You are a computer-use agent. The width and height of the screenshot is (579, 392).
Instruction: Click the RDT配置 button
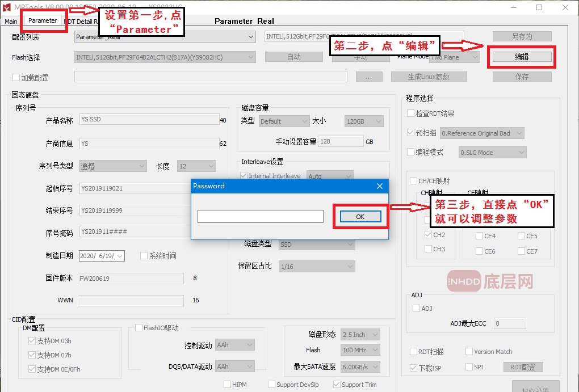click(523, 367)
